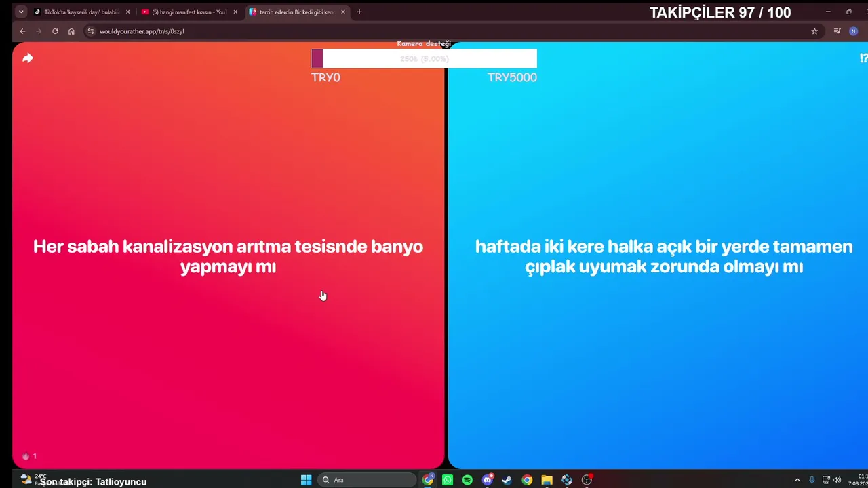The image size is (868, 488).
Task: Open WhatsApp from the taskbar
Action: click(x=448, y=480)
